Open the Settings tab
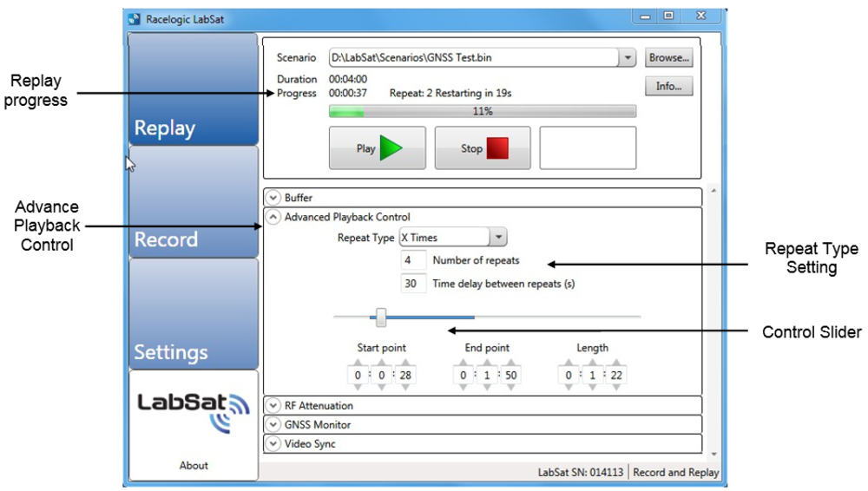Screen dimensions: 868x491 [193, 314]
